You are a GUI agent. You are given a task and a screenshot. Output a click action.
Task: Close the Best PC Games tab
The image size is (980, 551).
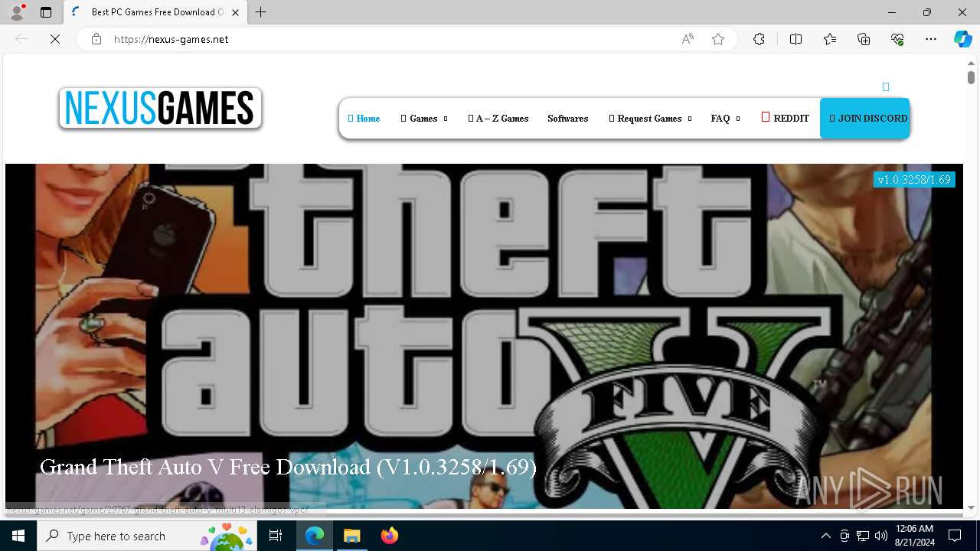click(236, 12)
